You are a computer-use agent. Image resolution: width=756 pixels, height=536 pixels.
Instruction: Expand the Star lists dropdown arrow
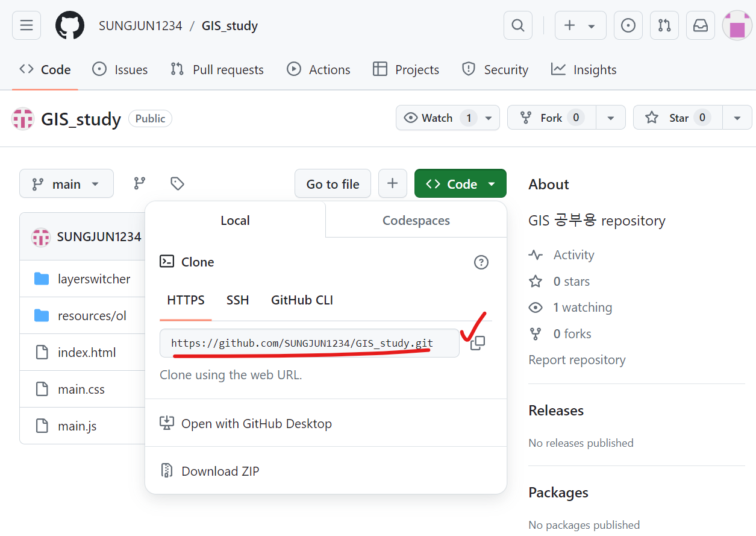pyautogui.click(x=737, y=118)
